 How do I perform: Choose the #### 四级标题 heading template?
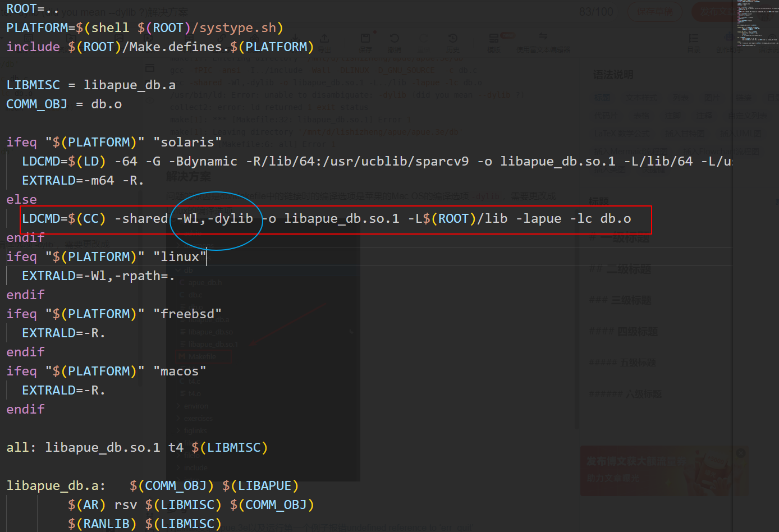pyautogui.click(x=623, y=331)
